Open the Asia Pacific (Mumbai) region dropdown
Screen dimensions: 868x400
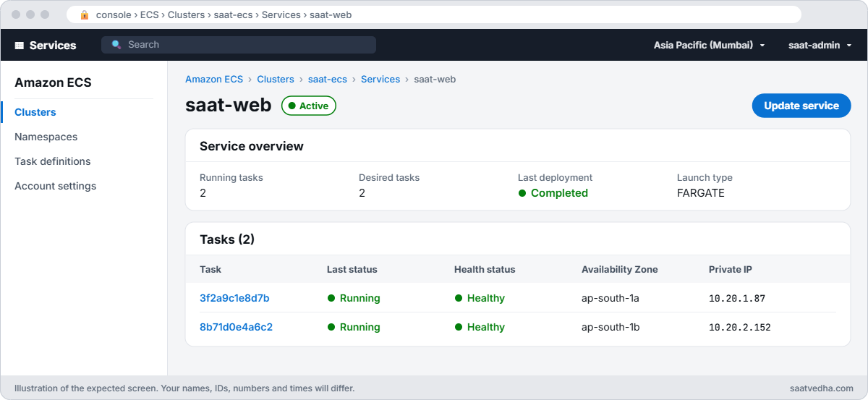click(x=709, y=45)
